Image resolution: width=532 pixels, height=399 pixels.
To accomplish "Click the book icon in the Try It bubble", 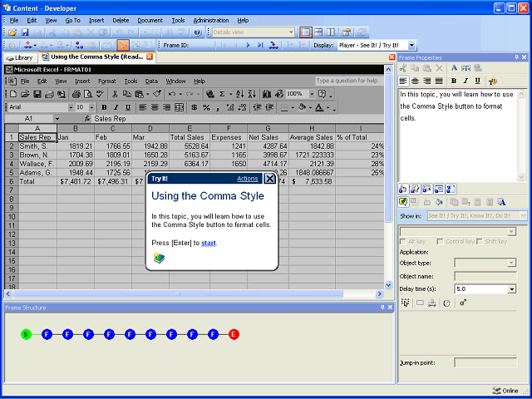I will [x=159, y=259].
